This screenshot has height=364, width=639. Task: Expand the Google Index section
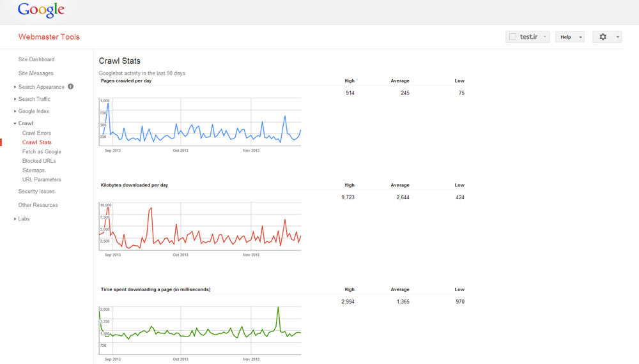(x=33, y=111)
